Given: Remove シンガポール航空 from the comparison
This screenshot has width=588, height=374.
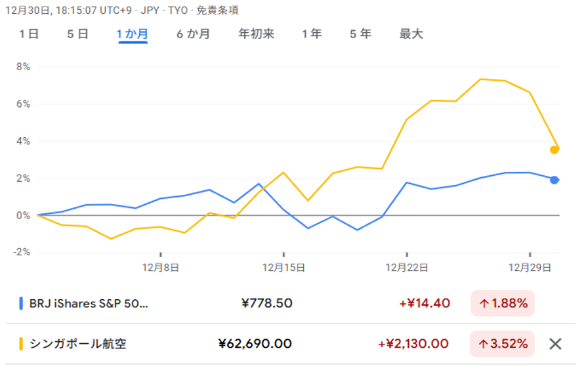Looking at the screenshot, I should pos(555,344).
